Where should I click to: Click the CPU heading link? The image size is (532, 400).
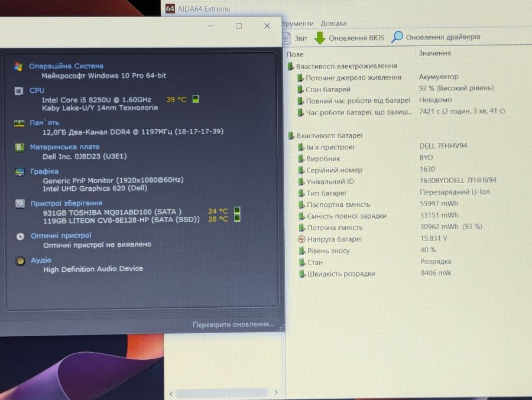click(x=37, y=90)
